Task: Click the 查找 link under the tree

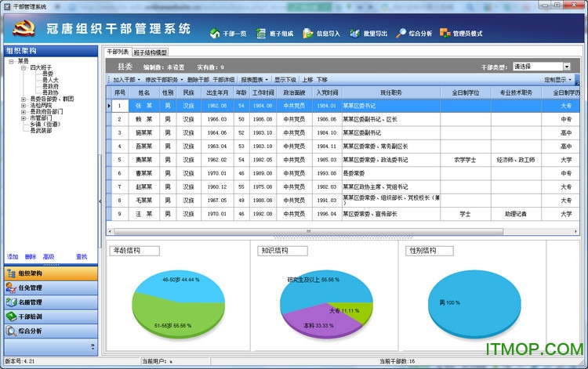Action: [82, 257]
